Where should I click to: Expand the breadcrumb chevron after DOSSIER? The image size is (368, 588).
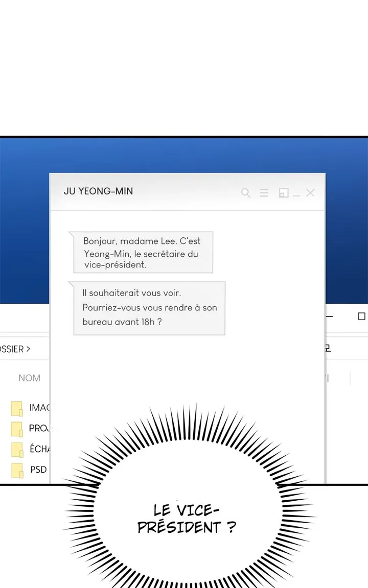(x=28, y=349)
